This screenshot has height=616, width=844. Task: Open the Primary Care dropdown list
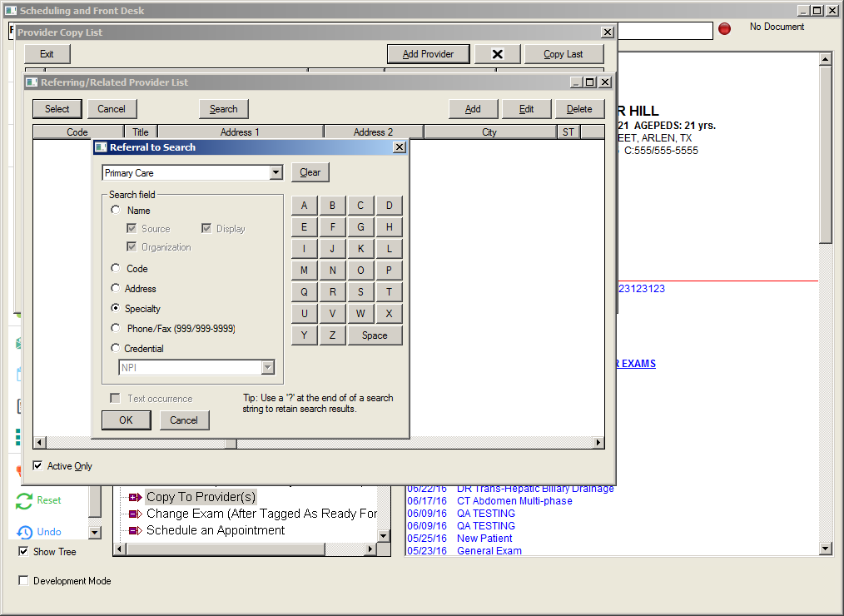pos(276,173)
